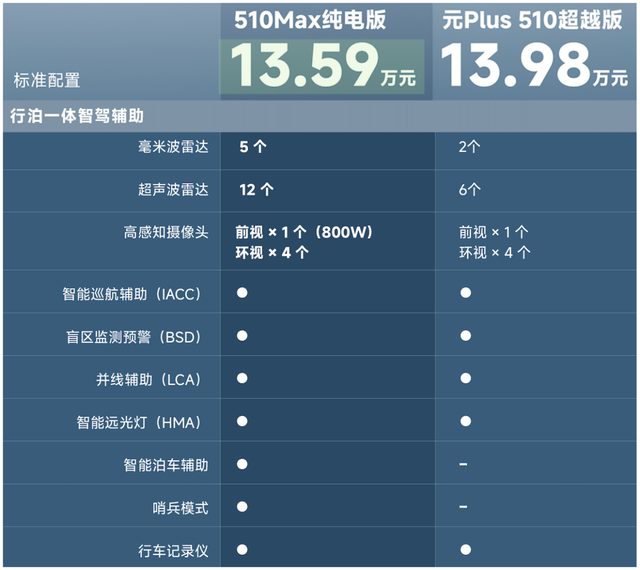Click the 哨兵模式 label
Screen dimensions: 640x570
pyautogui.click(x=180, y=508)
